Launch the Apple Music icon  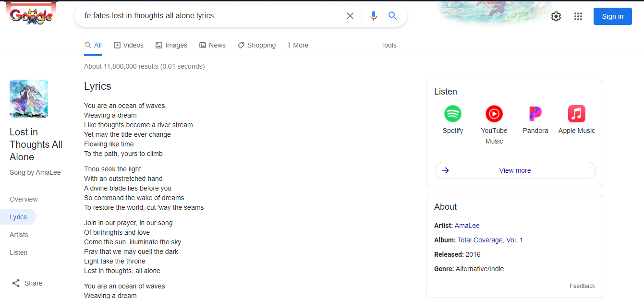[x=576, y=114]
